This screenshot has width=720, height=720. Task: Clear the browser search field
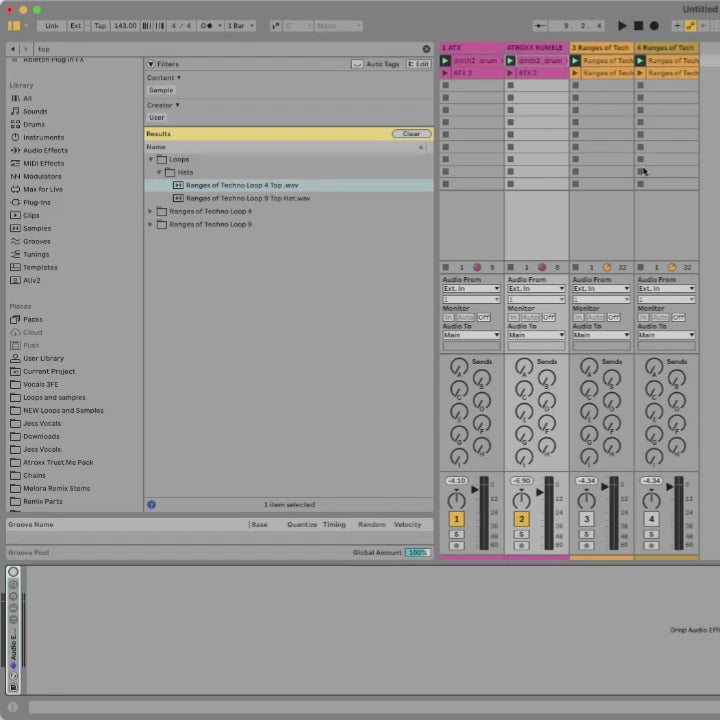(x=426, y=48)
